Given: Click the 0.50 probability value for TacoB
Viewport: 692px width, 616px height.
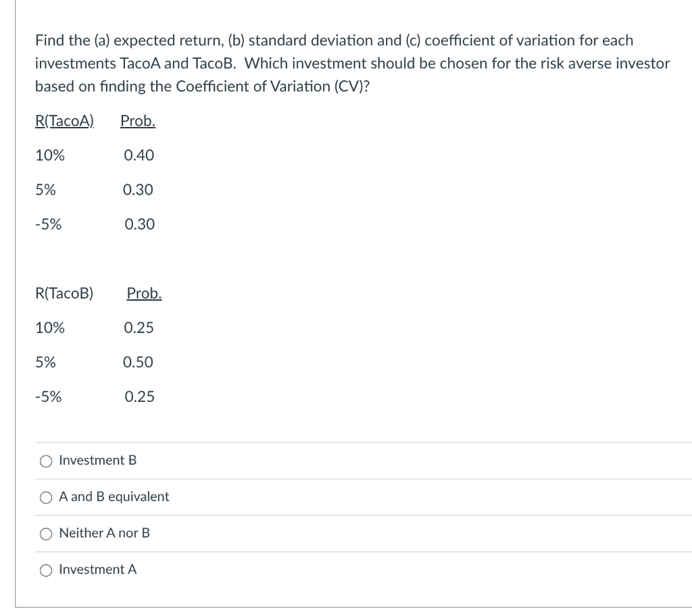Looking at the screenshot, I should (x=139, y=362).
